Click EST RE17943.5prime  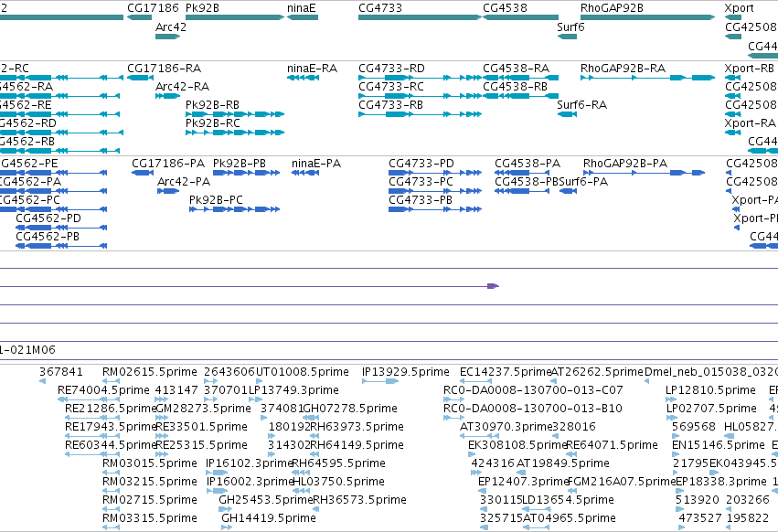[111, 427]
